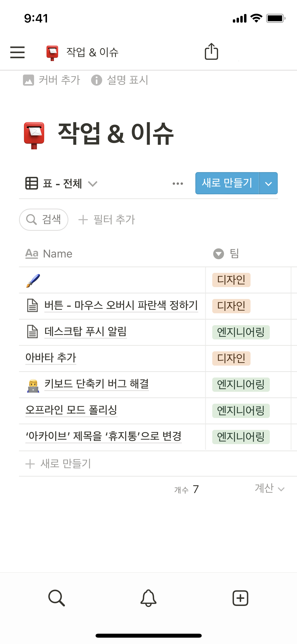Open arrow dropdown beside 새로 만들기

[268, 183]
